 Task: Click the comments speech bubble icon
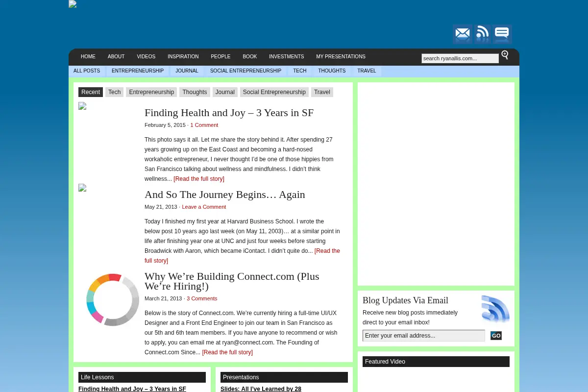click(x=502, y=34)
